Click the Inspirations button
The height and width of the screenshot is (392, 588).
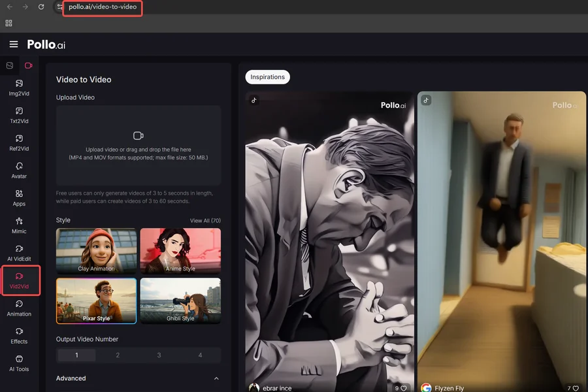267,77
